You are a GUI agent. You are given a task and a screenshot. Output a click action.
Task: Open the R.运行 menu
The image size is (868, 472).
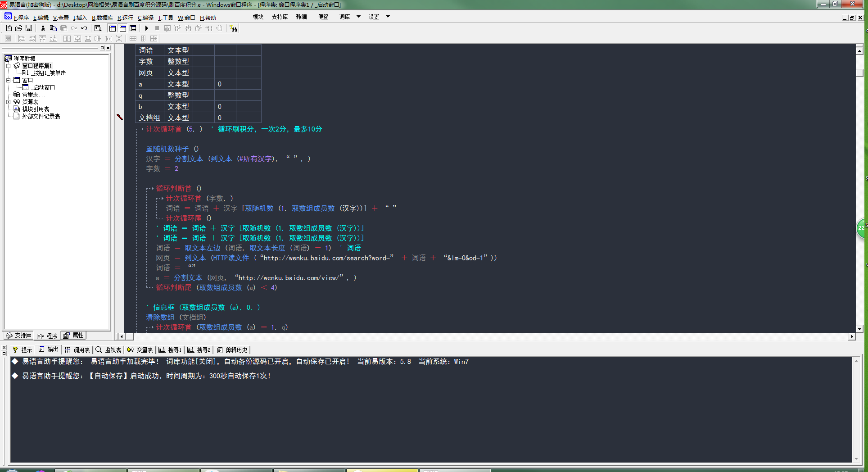[125, 18]
